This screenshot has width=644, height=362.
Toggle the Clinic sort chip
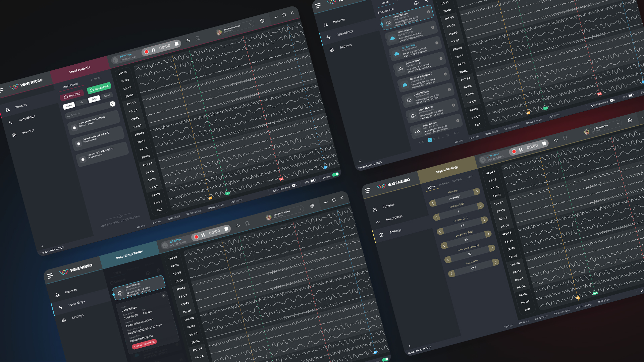(107, 96)
